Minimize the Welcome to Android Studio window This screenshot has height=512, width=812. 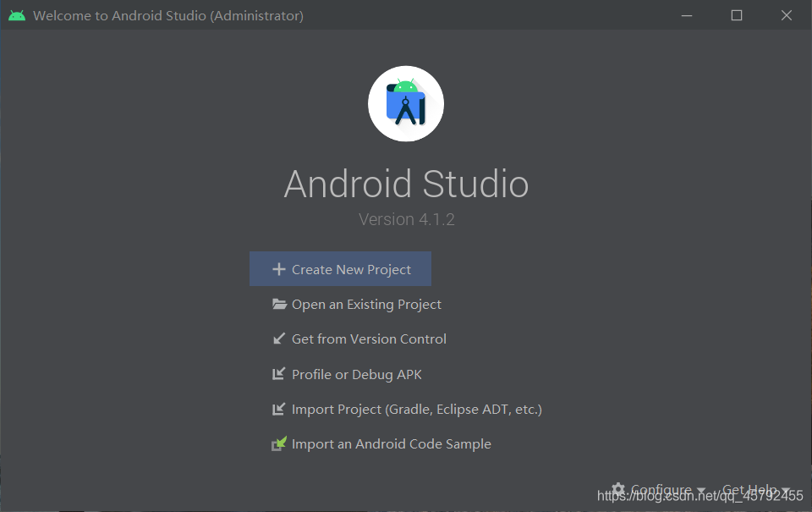point(687,15)
